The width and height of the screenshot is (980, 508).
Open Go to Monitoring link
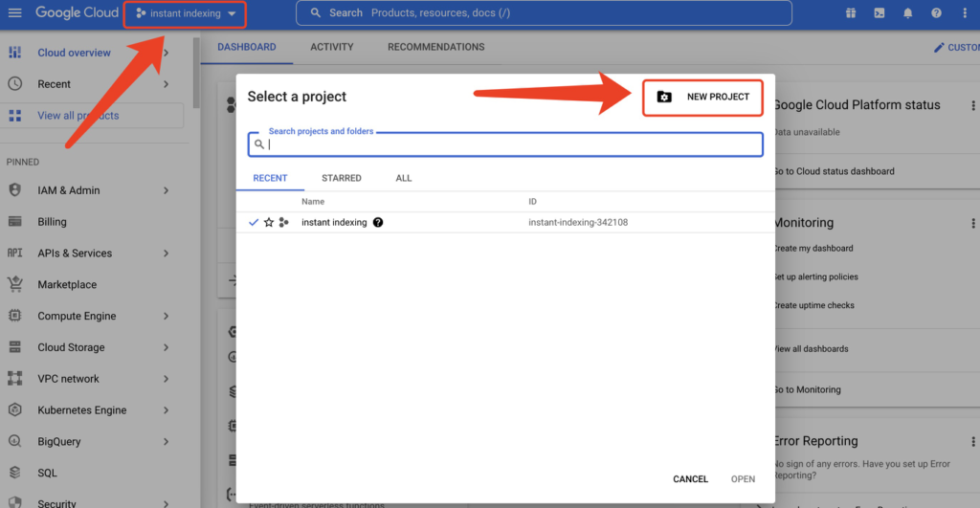point(807,389)
